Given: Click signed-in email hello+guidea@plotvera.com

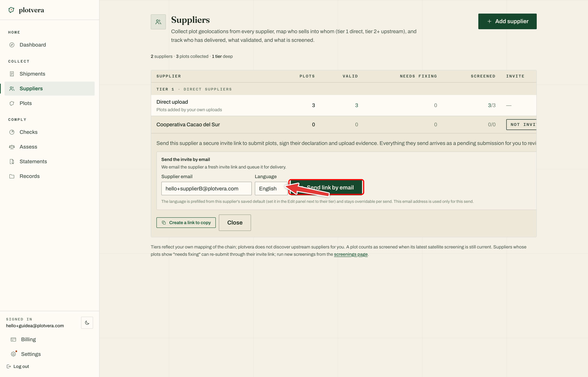Looking at the screenshot, I should pos(35,326).
